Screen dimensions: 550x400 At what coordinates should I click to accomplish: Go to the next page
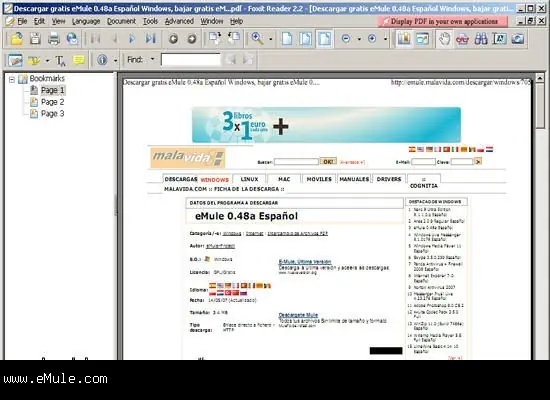coord(132,39)
